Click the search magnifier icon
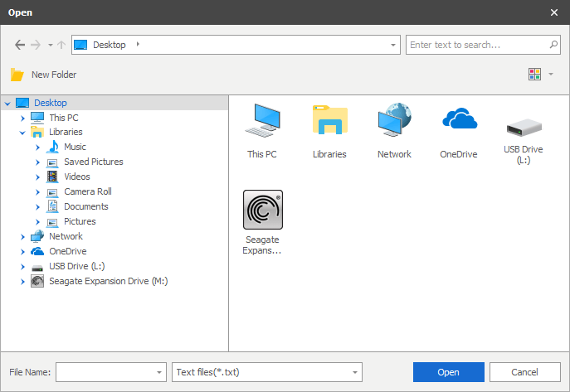Image resolution: width=570 pixels, height=392 pixels. (x=553, y=45)
